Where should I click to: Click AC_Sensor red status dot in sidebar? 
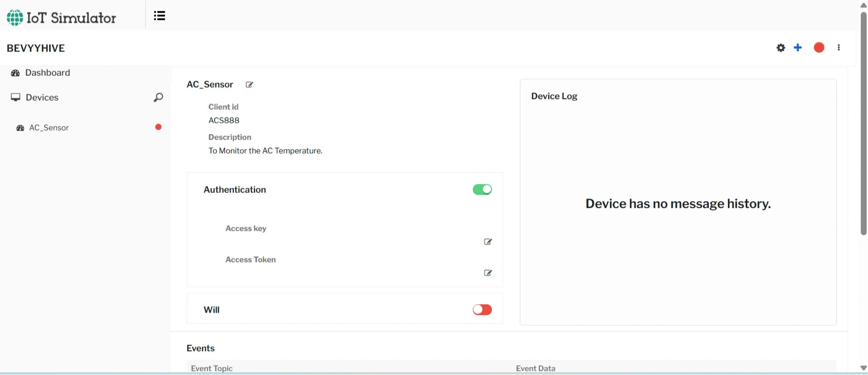coord(158,127)
